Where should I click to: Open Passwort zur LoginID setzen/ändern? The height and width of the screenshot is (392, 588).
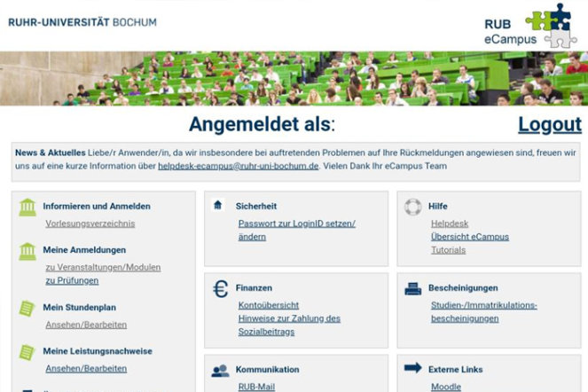point(296,230)
